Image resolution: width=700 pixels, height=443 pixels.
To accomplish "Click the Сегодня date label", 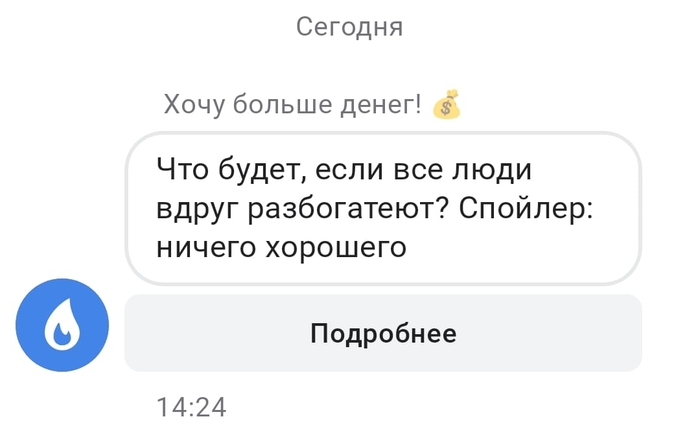I will pos(349,27).
